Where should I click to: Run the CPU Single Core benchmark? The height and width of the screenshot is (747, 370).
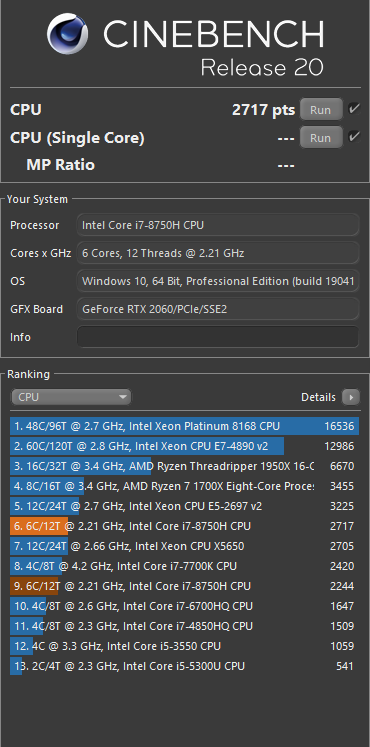(x=321, y=138)
